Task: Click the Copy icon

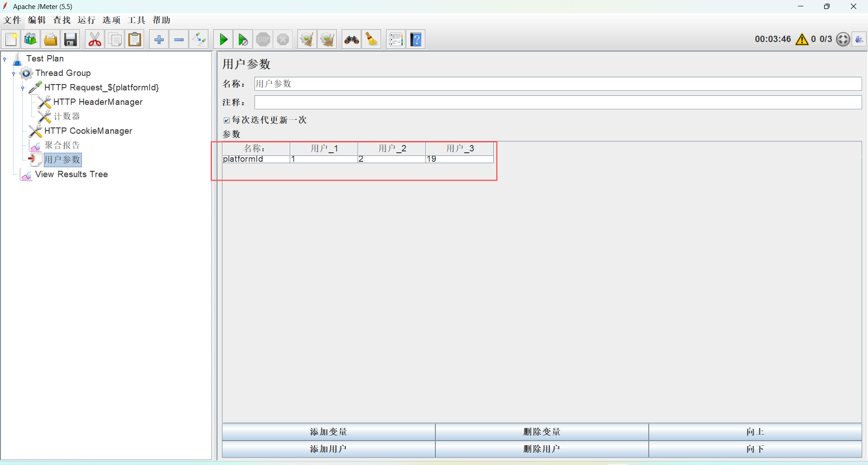Action: click(115, 39)
